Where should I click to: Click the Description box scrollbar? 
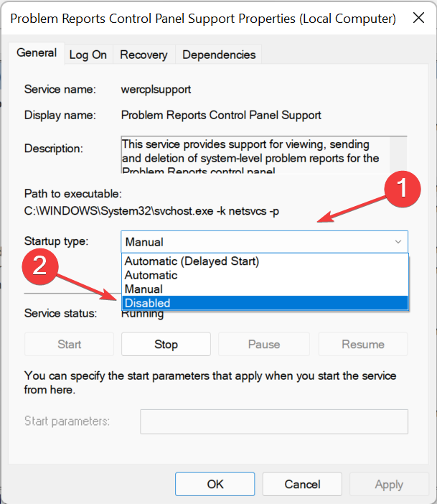[398, 155]
